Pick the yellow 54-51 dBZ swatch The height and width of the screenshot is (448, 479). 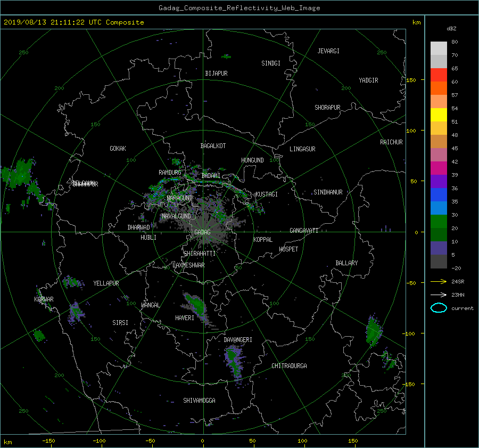pos(439,115)
